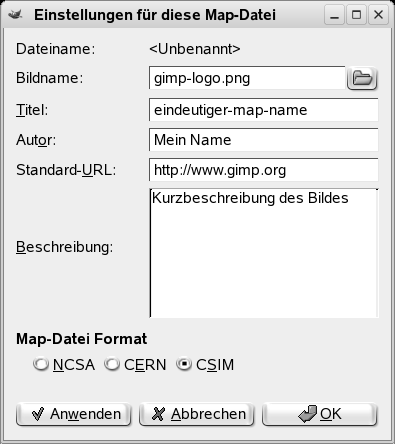Click the Map-Datei Format heading
Viewport: 395px width, 444px height.
click(x=81, y=339)
